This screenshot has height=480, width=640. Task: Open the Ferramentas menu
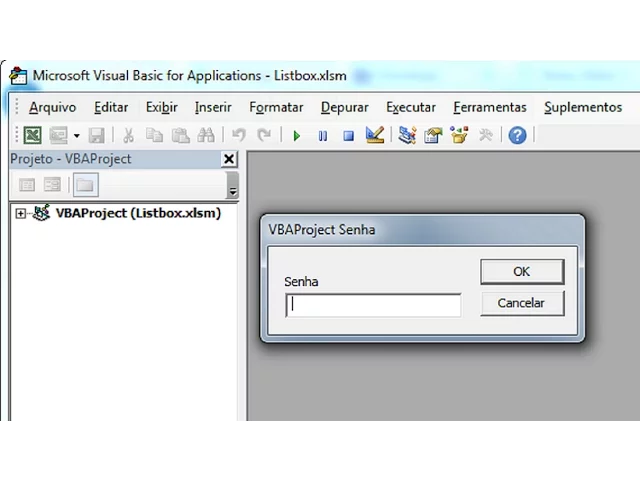point(490,107)
